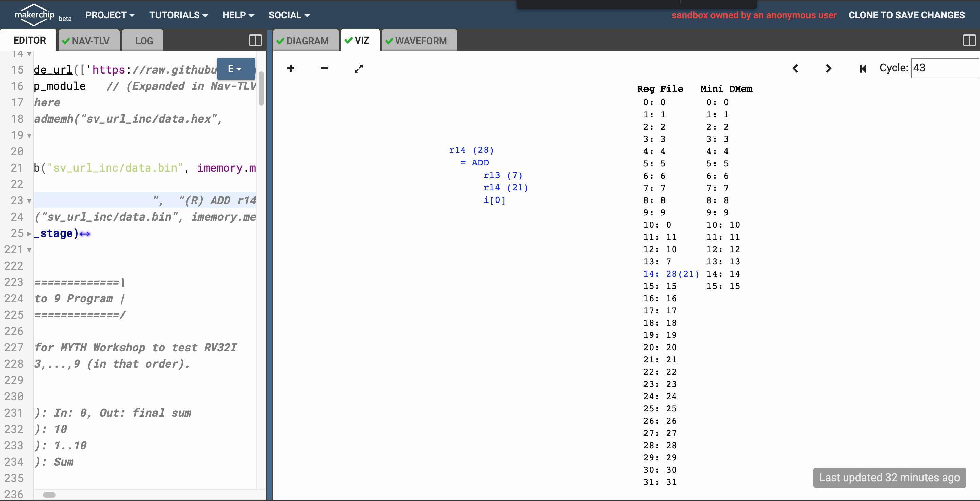The height and width of the screenshot is (501, 980).
Task: Open the E editor dropdown button
Action: (235, 69)
